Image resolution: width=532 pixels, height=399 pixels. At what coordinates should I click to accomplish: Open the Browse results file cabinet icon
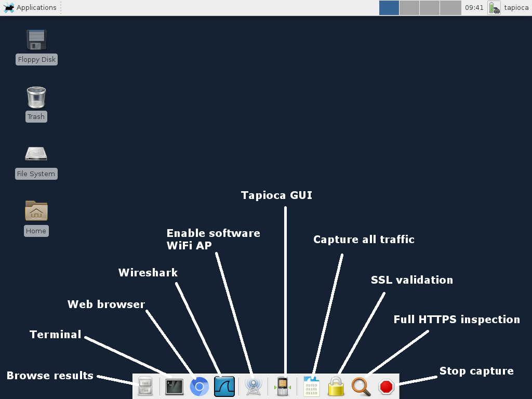point(145,387)
